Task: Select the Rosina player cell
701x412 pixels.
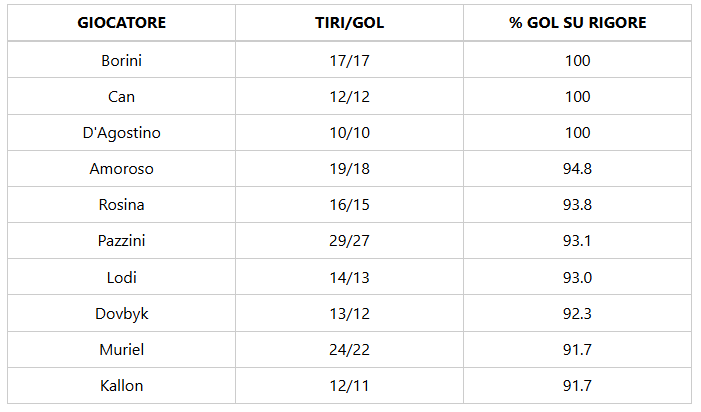Action: [x=122, y=205]
